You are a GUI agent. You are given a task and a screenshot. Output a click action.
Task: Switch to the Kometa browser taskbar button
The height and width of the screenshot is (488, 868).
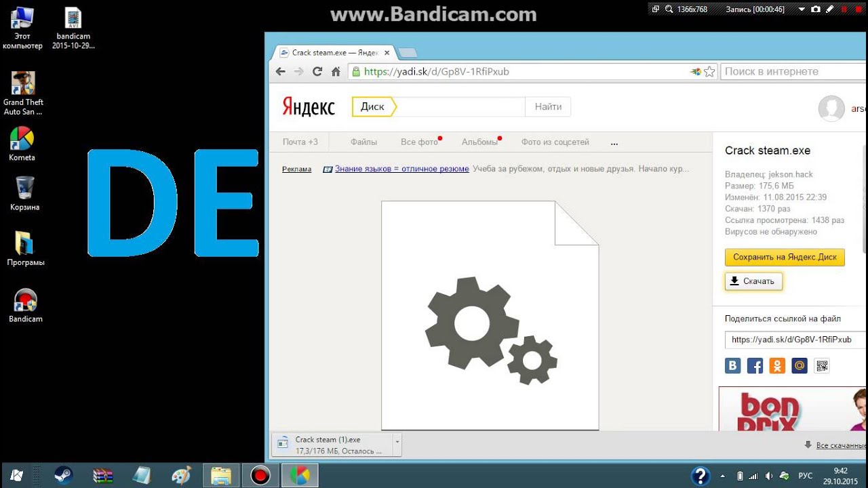[299, 476]
